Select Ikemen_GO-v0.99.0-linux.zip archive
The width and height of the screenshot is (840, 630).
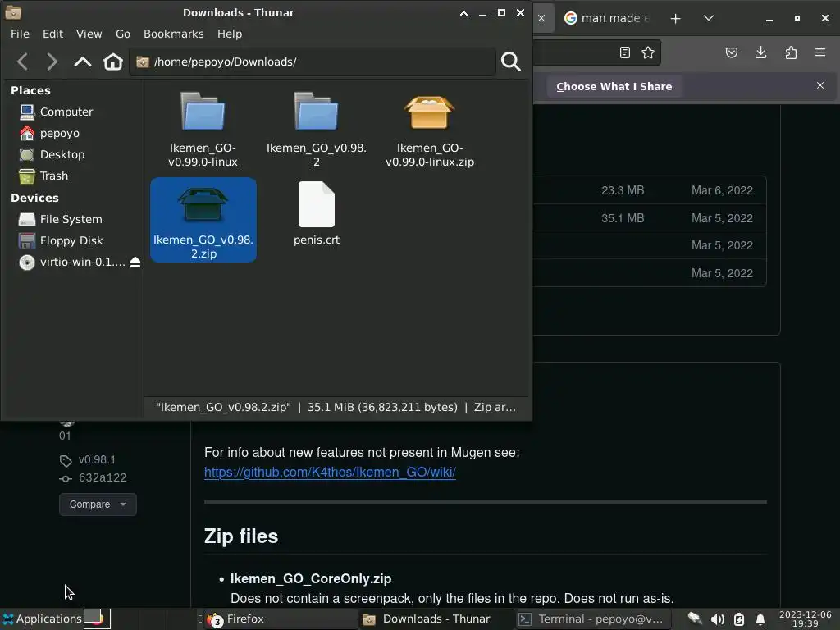430,129
